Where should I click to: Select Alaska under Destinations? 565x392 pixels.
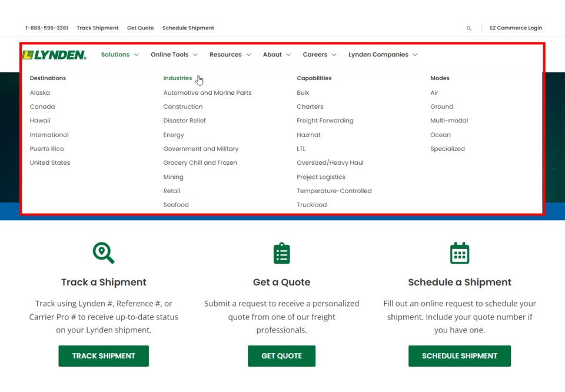(x=40, y=93)
